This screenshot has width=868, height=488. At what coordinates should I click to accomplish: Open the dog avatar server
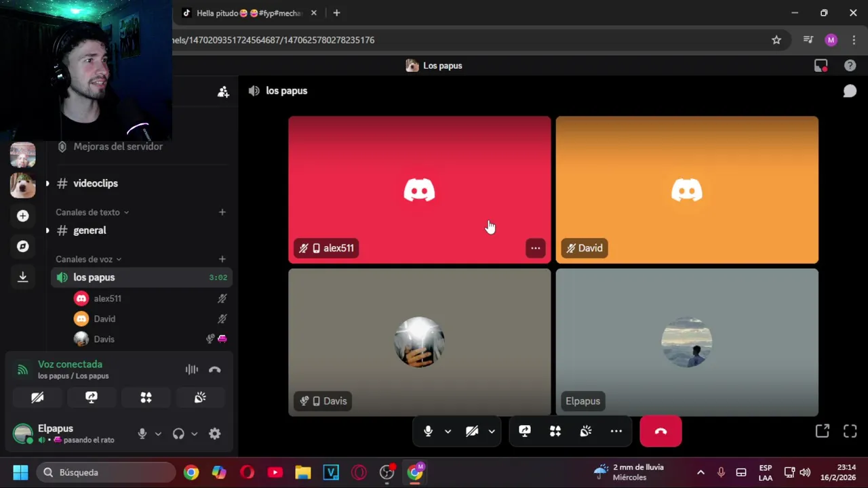point(22,185)
